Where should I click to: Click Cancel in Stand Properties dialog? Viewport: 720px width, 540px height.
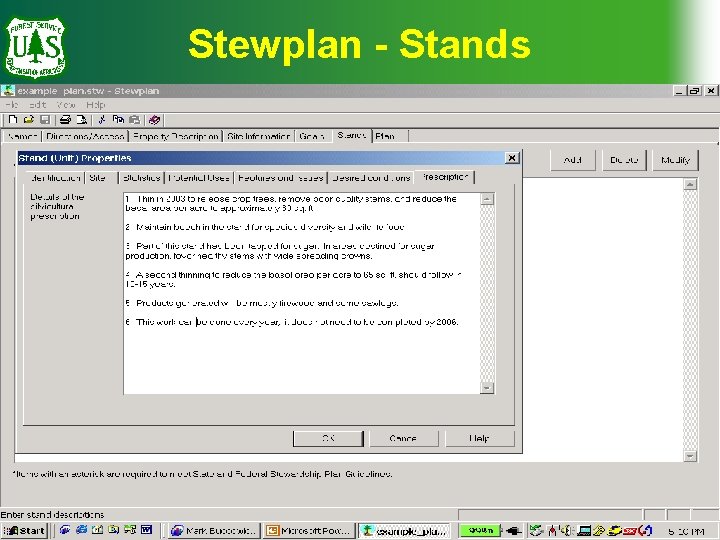pyautogui.click(x=403, y=439)
